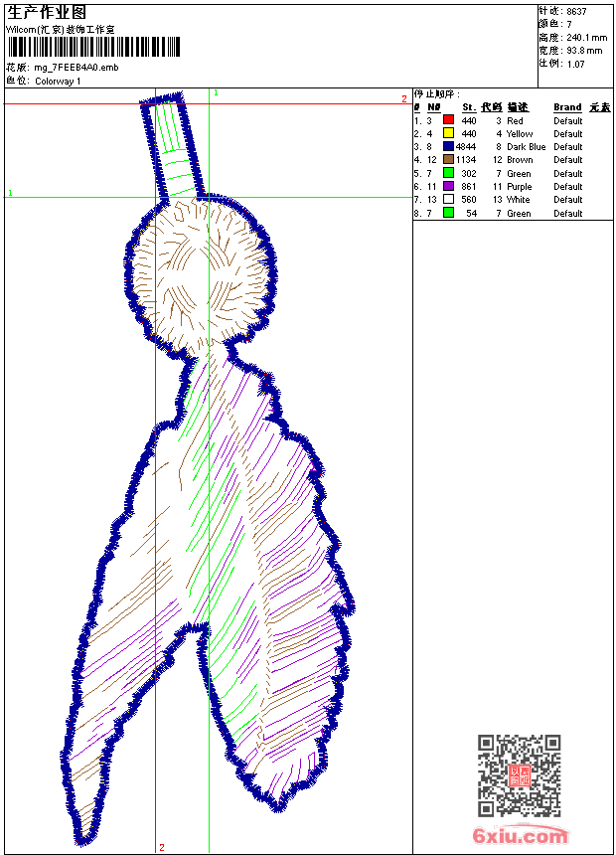Open the 6xiu.com watermark link
616x855 pixels.
click(x=520, y=837)
